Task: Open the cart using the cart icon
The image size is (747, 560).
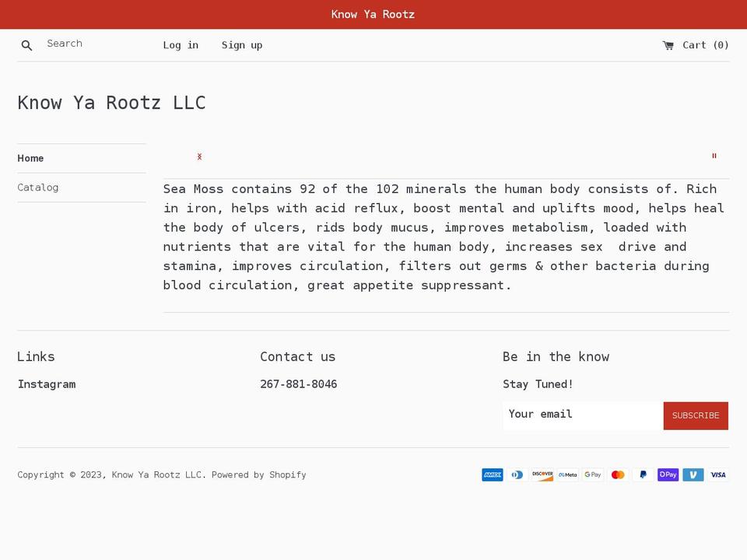Action: [668, 45]
